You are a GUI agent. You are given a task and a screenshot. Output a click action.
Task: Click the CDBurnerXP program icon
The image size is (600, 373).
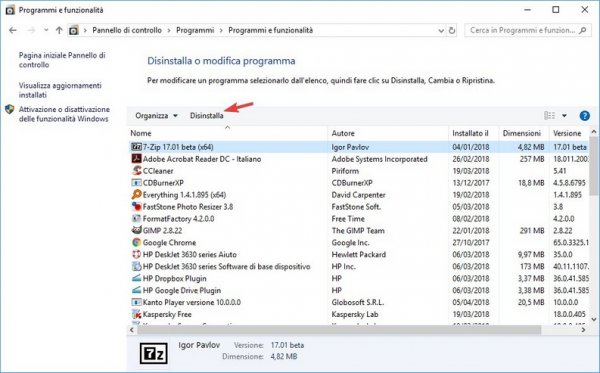(x=136, y=182)
